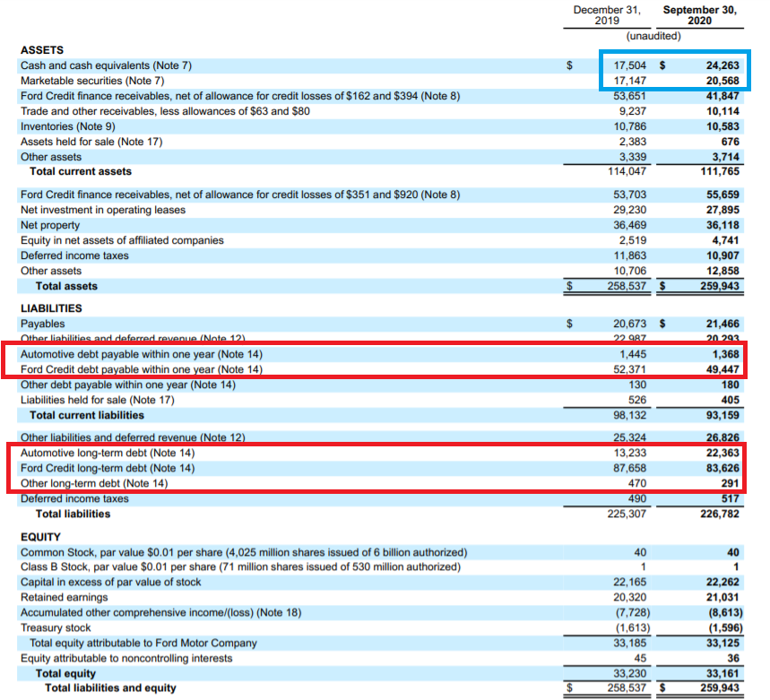Select the 'Total current liabilities' label

87,415
